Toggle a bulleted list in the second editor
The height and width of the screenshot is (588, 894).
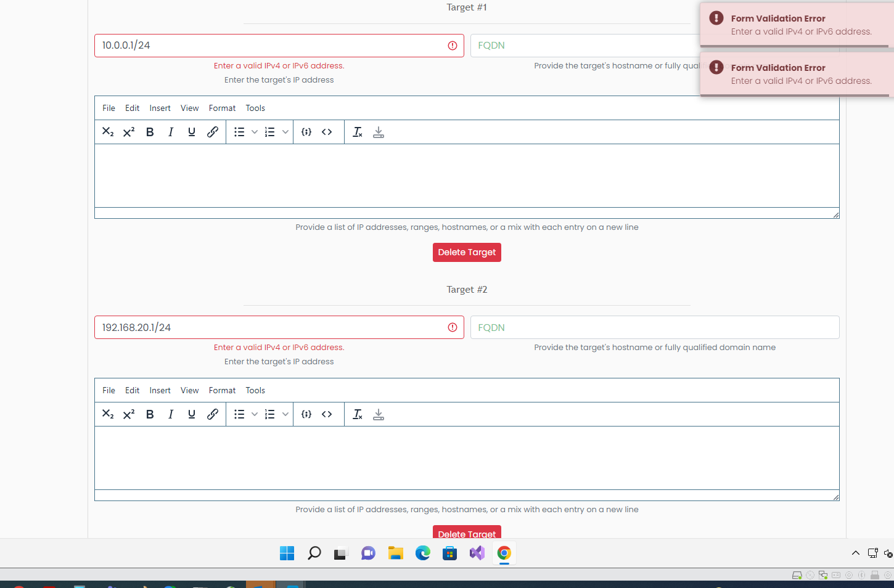tap(239, 414)
